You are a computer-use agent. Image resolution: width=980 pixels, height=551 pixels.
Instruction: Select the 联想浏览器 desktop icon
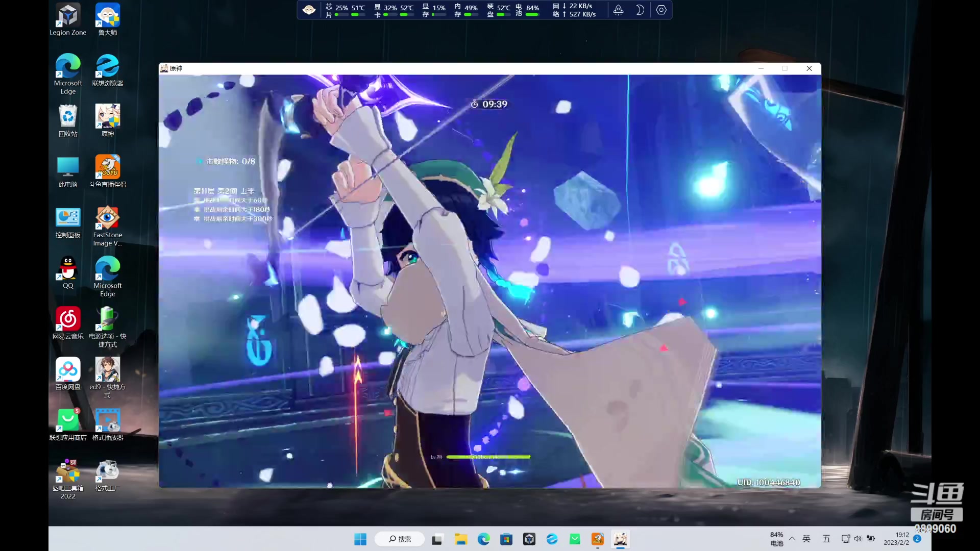coord(108,70)
